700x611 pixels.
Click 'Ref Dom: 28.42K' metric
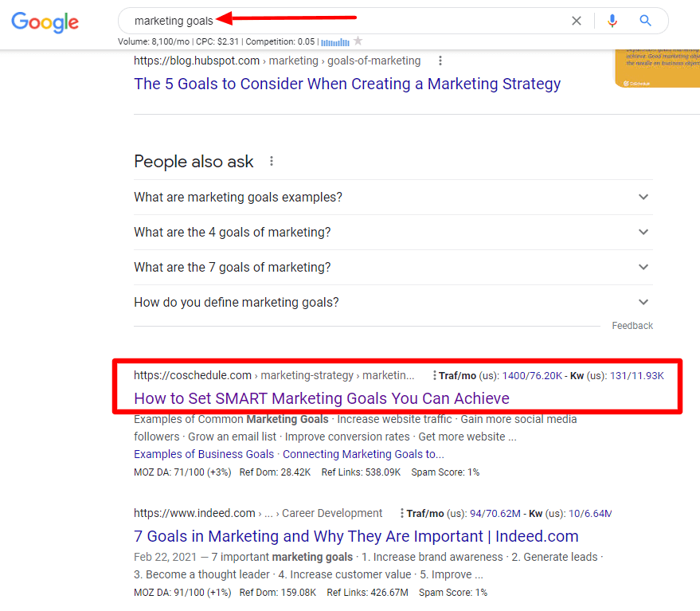point(275,472)
